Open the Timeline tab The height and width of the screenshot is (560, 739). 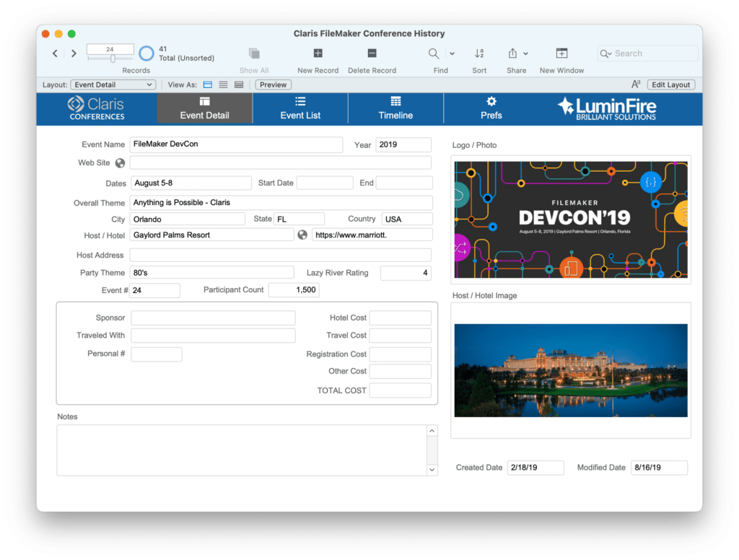pos(395,108)
